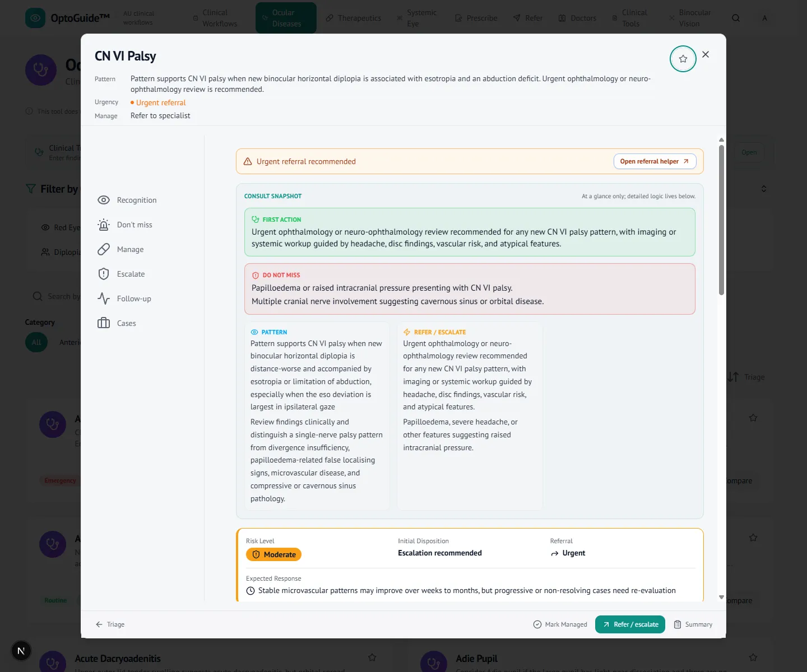Expand the filter panel chevron
Viewport: 807px width, 672px height.
point(763,189)
